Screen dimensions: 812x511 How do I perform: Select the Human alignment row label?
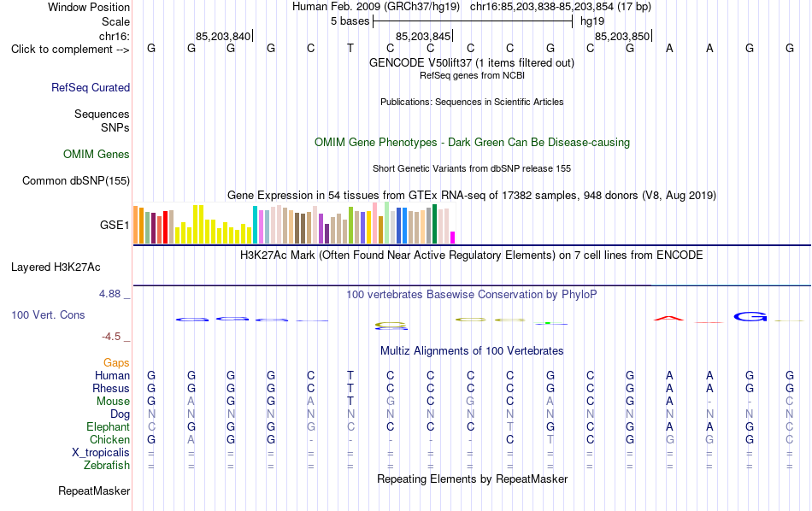point(112,375)
